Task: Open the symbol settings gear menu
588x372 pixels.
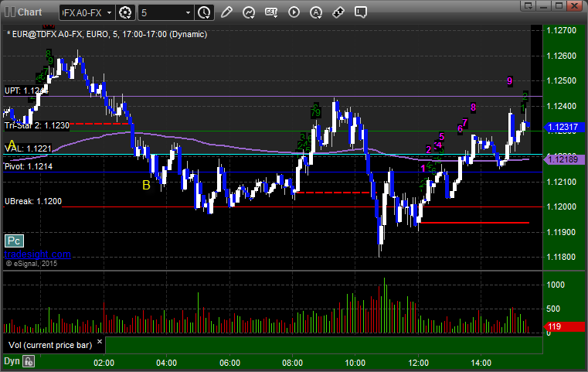Action: pyautogui.click(x=125, y=13)
